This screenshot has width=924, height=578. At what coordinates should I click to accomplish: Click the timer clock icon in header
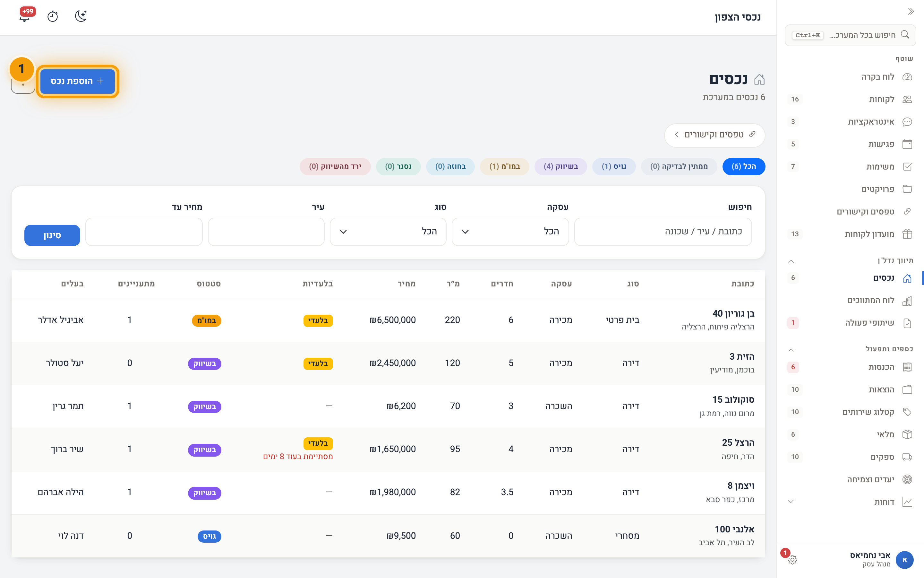tap(53, 16)
